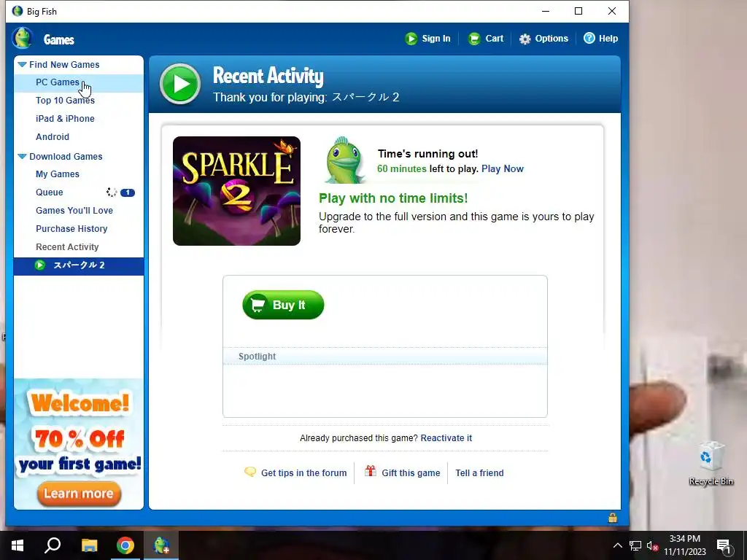The image size is (747, 560).
Task: Select the スパークル 2 sidebar entry
Action: click(x=79, y=266)
